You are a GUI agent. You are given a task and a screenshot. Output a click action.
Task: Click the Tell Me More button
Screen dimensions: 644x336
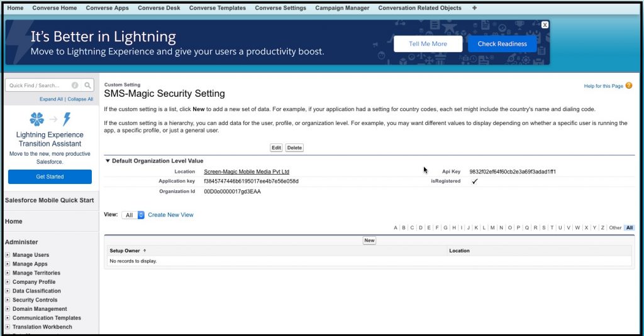point(428,44)
